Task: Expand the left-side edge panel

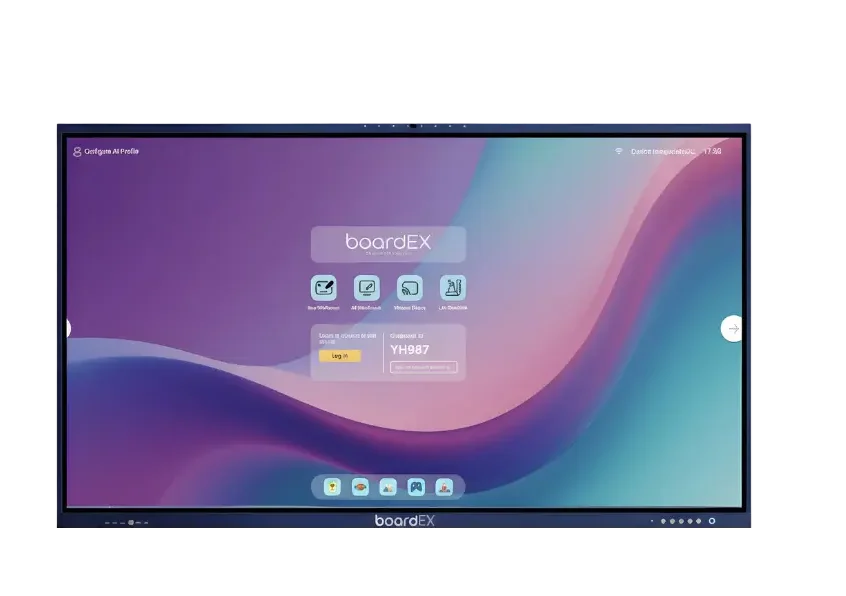Action: pyautogui.click(x=70, y=328)
